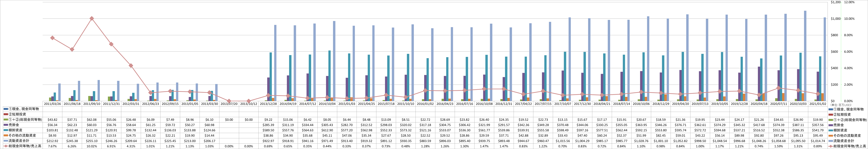868x149 pixels.
Task: Click the $317.18 cell
Action: point(425,125)
